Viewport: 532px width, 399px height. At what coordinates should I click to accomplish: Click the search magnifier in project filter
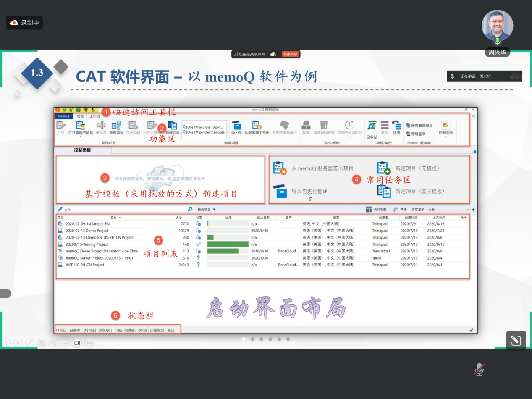click(190, 209)
